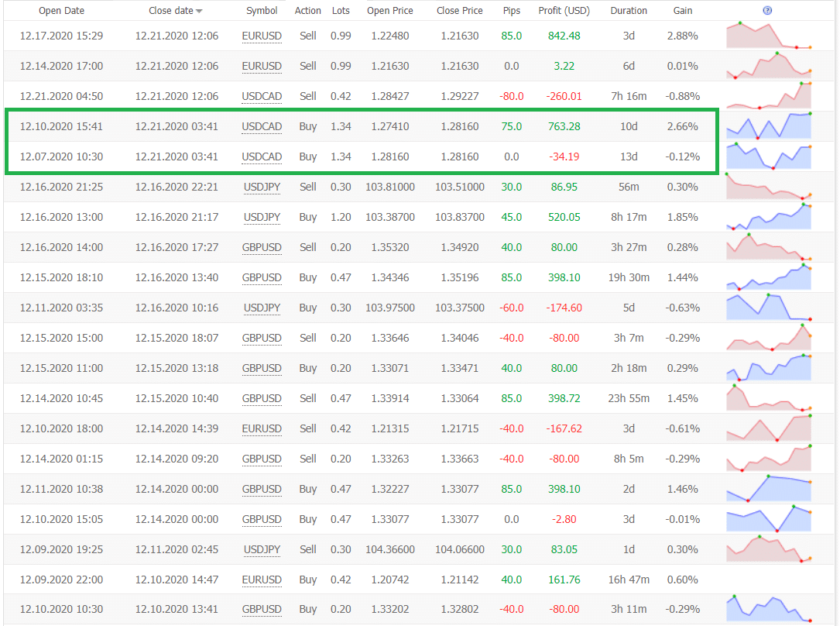The height and width of the screenshot is (626, 840).
Task: Sort table by Profit (USD) header
Action: point(564,11)
